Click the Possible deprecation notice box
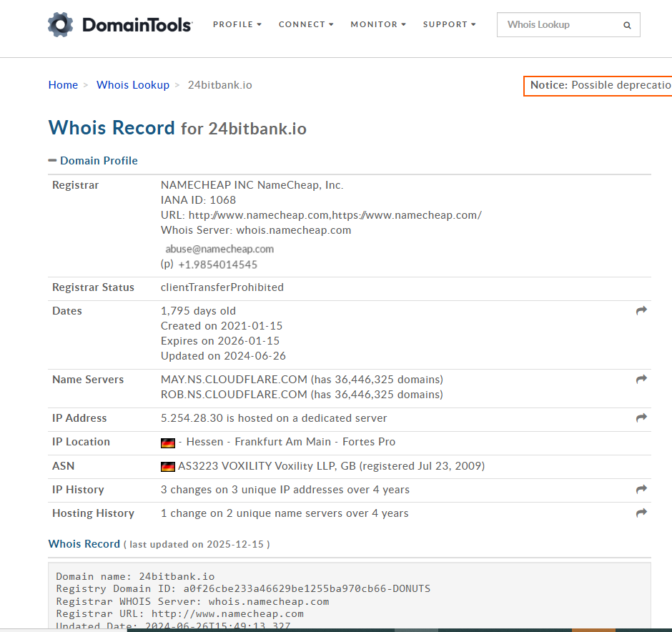Screen dimensions: 672x632 coord(598,86)
